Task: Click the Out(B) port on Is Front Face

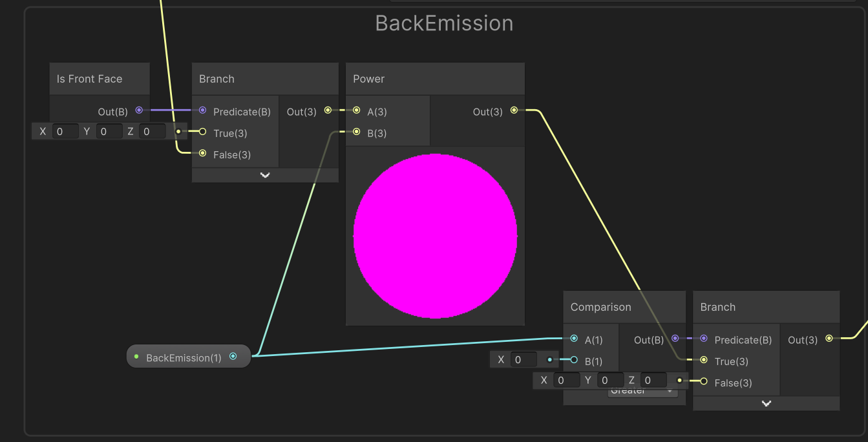Action: (138, 111)
